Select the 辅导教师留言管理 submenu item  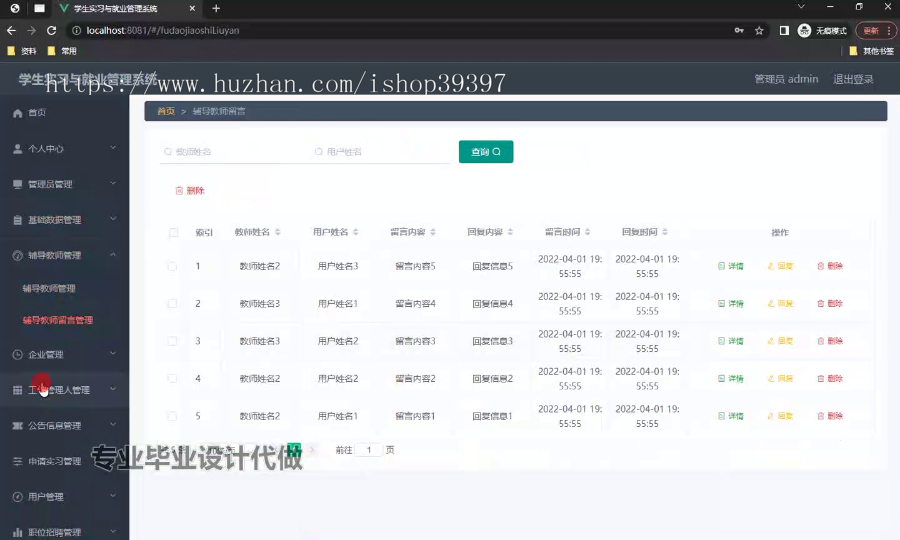(57, 320)
